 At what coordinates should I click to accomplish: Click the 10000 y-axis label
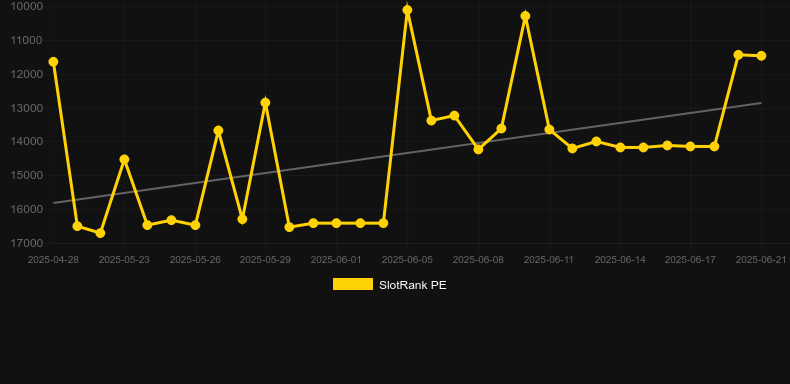[x=27, y=7]
